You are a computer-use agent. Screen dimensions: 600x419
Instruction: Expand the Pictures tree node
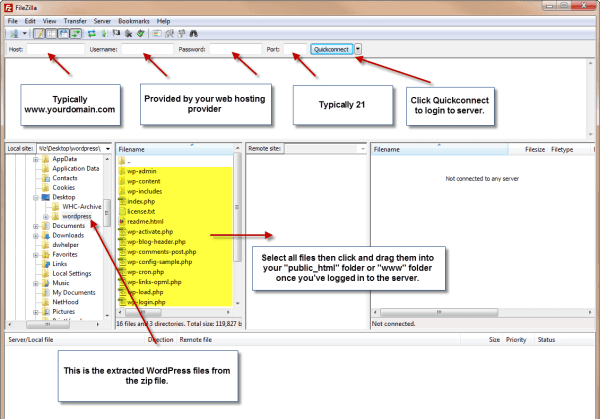coord(36,312)
